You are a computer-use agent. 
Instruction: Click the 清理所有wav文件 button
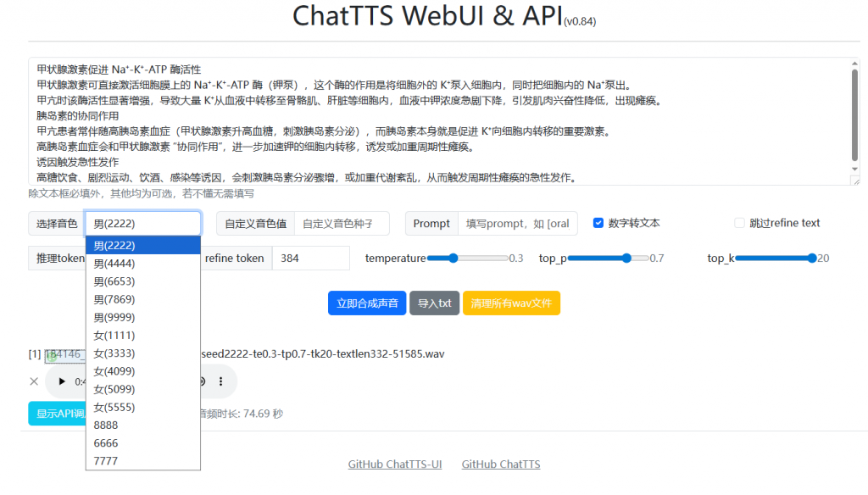tap(511, 303)
